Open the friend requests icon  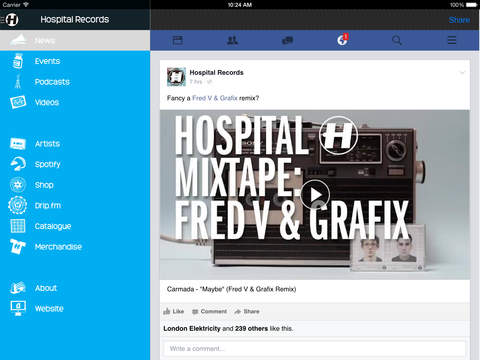[x=232, y=40]
